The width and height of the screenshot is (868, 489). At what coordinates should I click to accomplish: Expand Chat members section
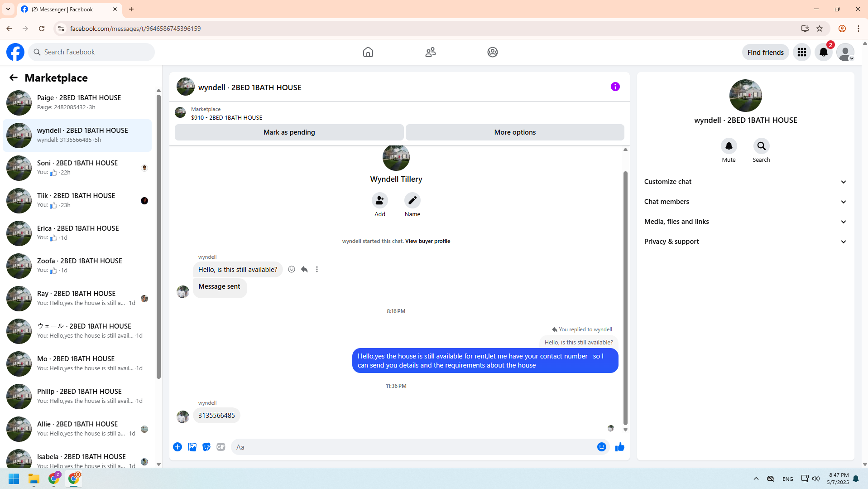click(745, 202)
